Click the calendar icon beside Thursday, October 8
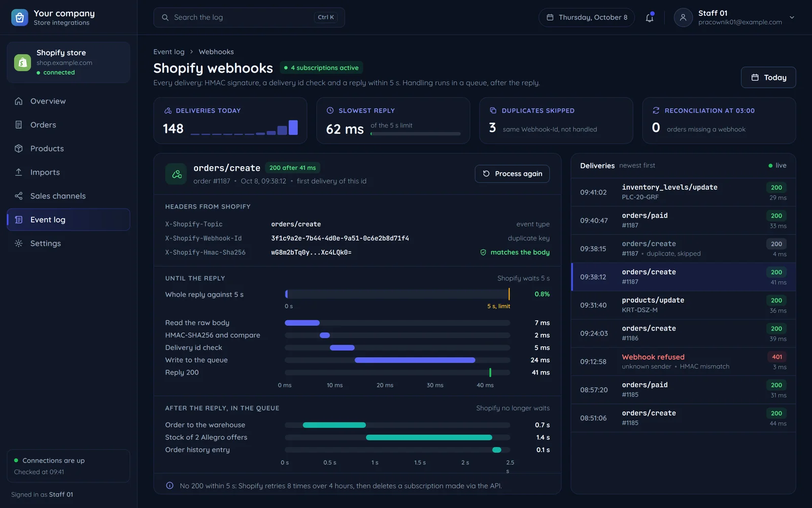The height and width of the screenshot is (508, 812). 550,17
